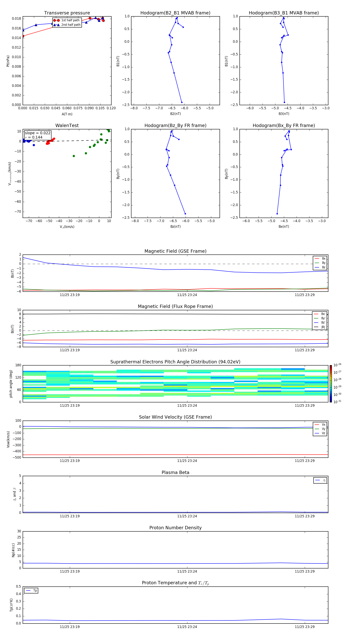The width and height of the screenshot is (351, 644).
Task: Click the 'Solar Wind Velocity (GSE Frame)' title
Action: pos(175,417)
